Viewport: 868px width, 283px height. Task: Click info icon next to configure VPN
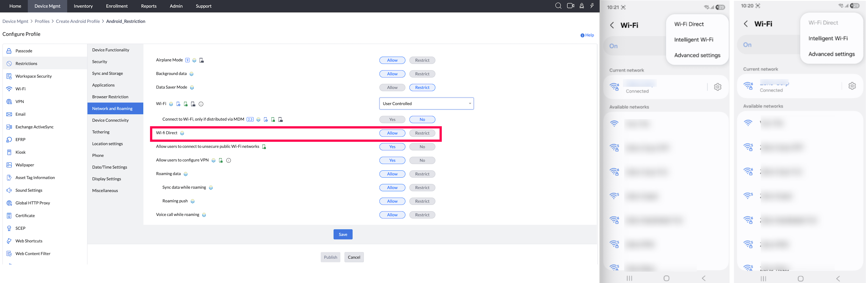point(228,161)
